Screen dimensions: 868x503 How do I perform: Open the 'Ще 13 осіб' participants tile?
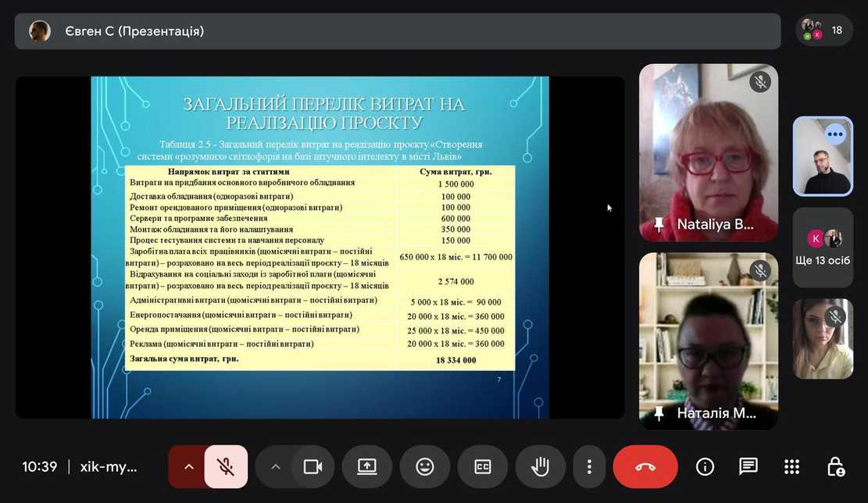(823, 248)
